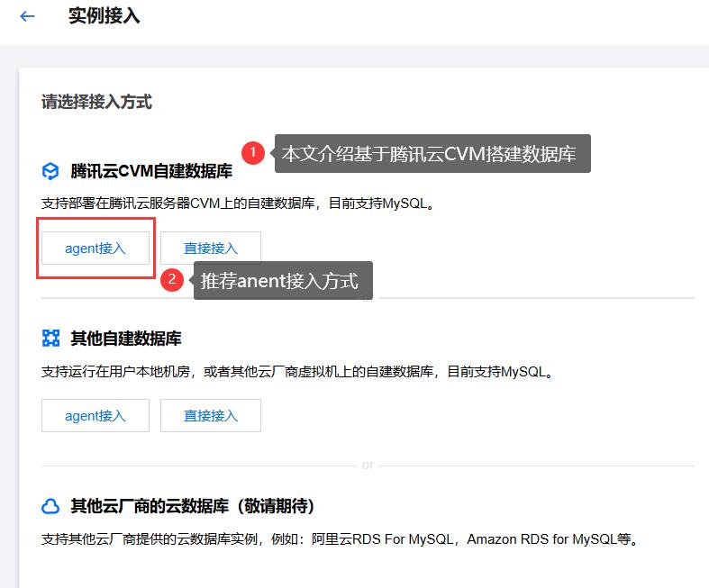Click the 请选择接入方式 heading
Image resolution: width=709 pixels, height=588 pixels.
[96, 102]
